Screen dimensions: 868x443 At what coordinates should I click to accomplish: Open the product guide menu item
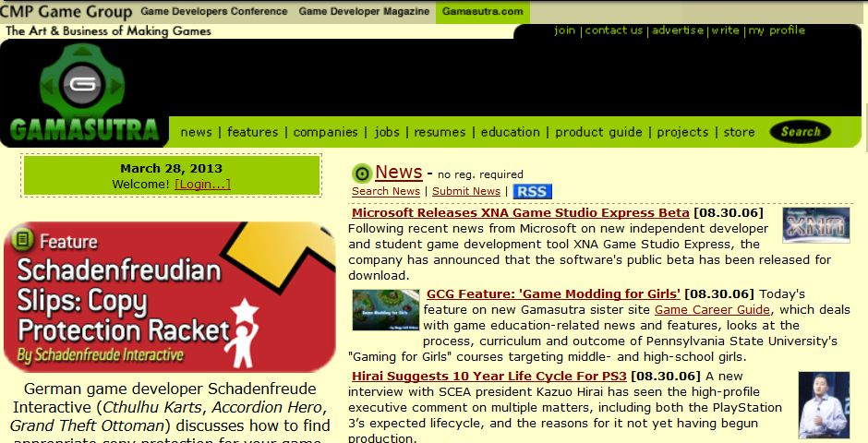[x=598, y=132]
